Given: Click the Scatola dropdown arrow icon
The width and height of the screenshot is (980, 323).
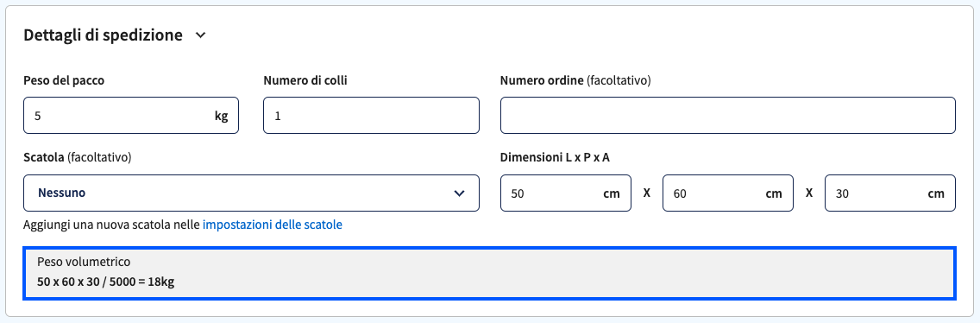Looking at the screenshot, I should pyautogui.click(x=459, y=193).
